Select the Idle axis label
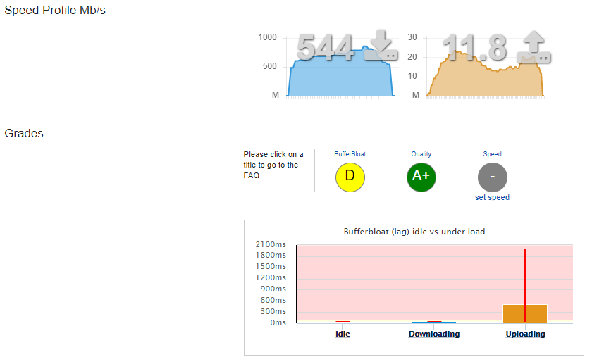The image size is (592, 364). click(x=343, y=334)
